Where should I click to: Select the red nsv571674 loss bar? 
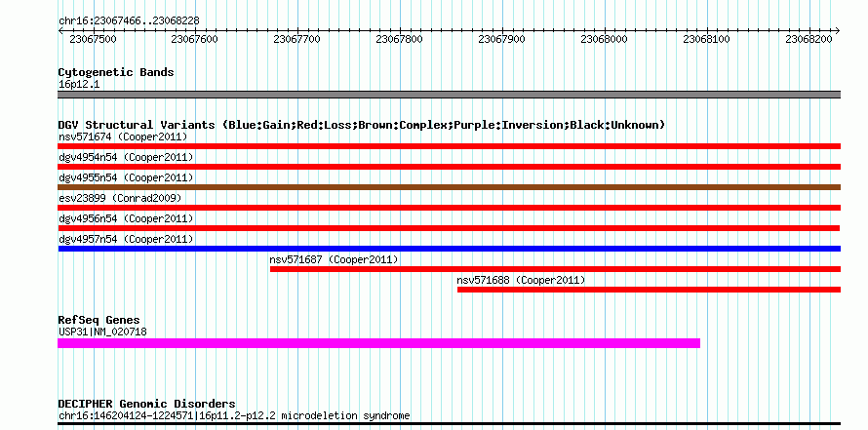[449, 146]
